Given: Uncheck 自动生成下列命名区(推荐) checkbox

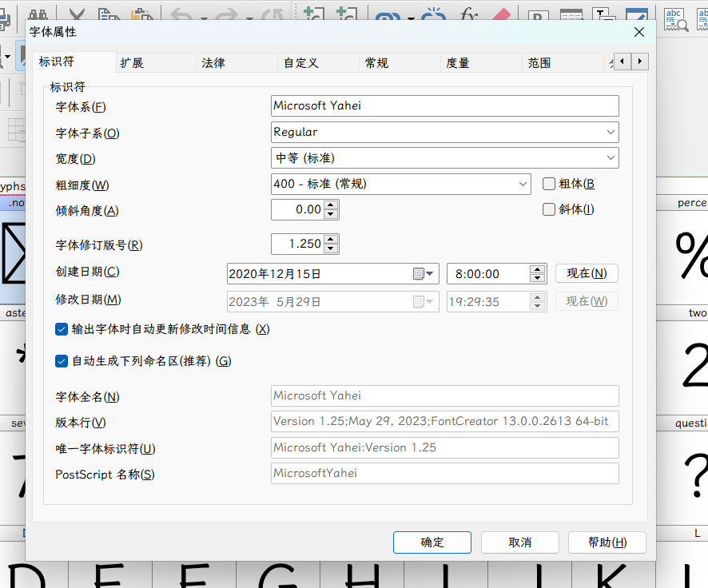Looking at the screenshot, I should pyautogui.click(x=62, y=361).
